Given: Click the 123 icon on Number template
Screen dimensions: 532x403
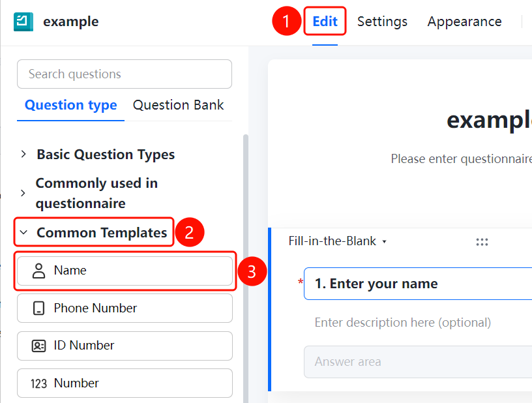Looking at the screenshot, I should click(38, 383).
